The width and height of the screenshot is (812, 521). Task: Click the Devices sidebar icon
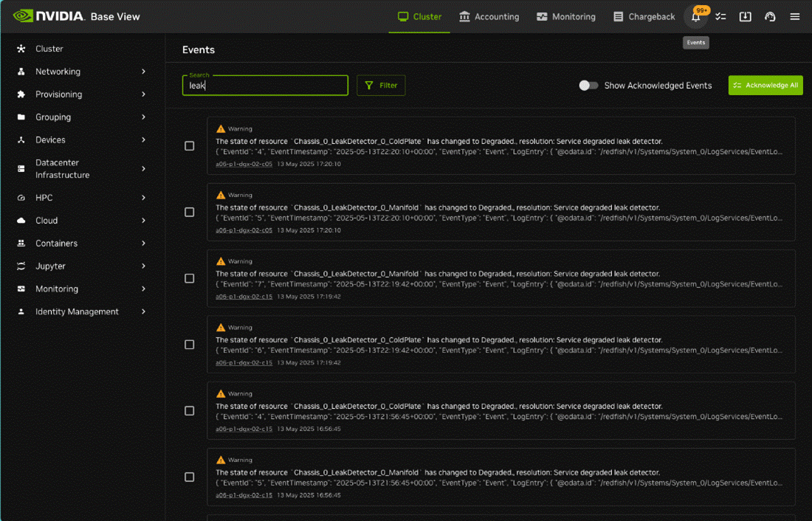tap(21, 140)
